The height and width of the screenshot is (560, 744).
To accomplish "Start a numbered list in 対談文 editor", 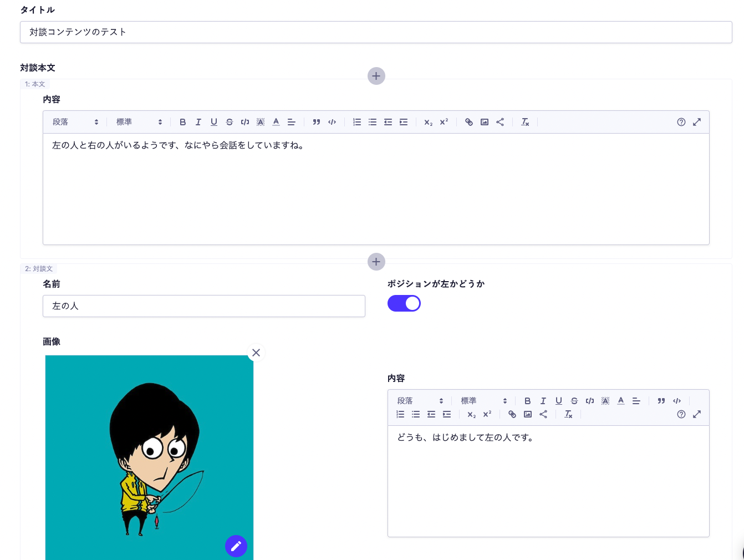I will tap(400, 414).
